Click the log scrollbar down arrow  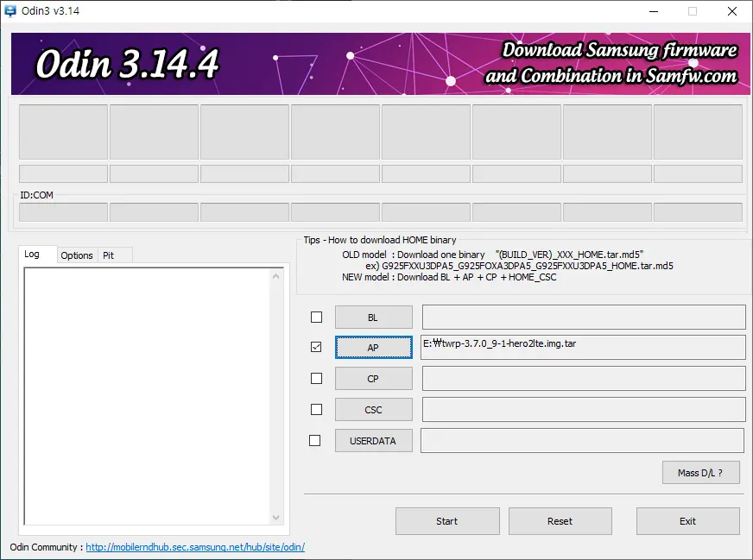point(275,518)
